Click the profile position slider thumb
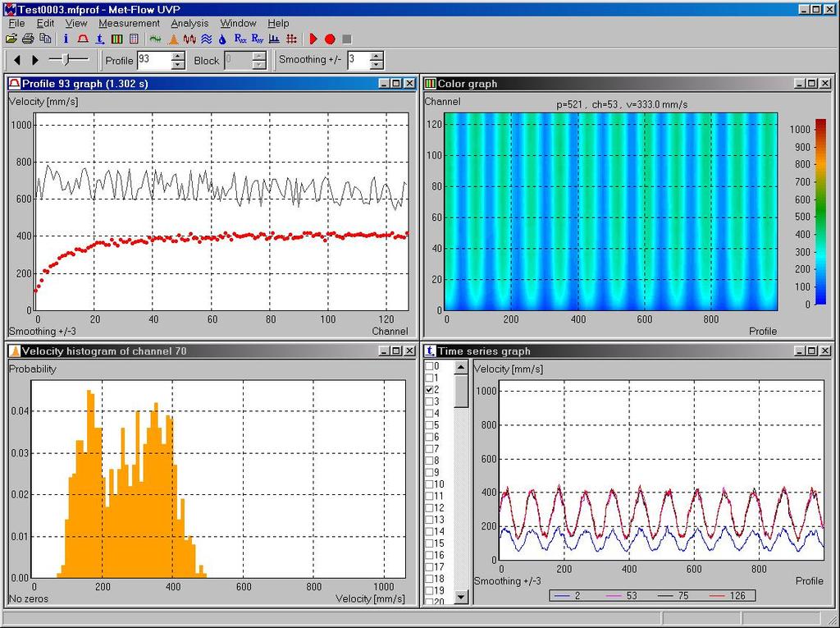This screenshot has width=840, height=628. [66, 60]
